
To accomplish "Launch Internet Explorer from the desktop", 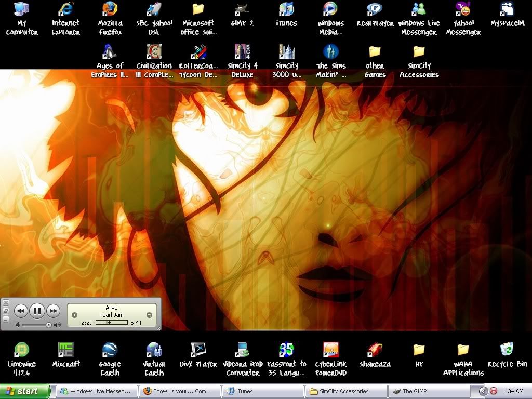I will (66, 18).
